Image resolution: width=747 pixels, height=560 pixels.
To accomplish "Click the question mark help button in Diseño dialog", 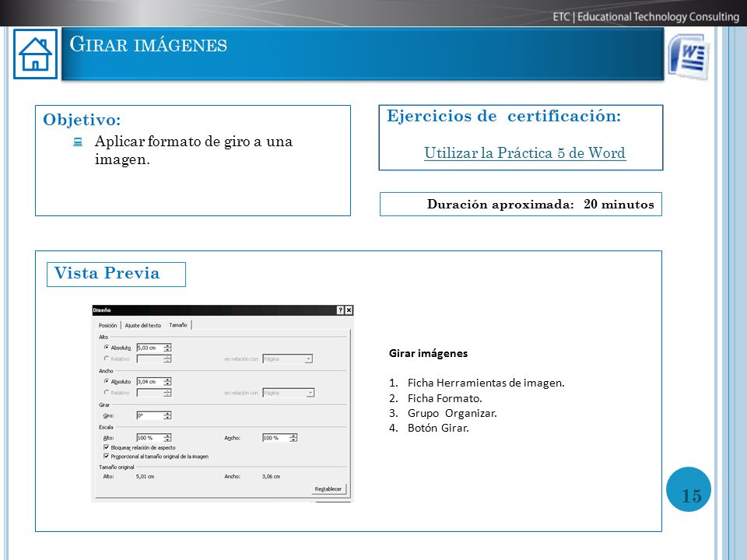I will click(340, 310).
